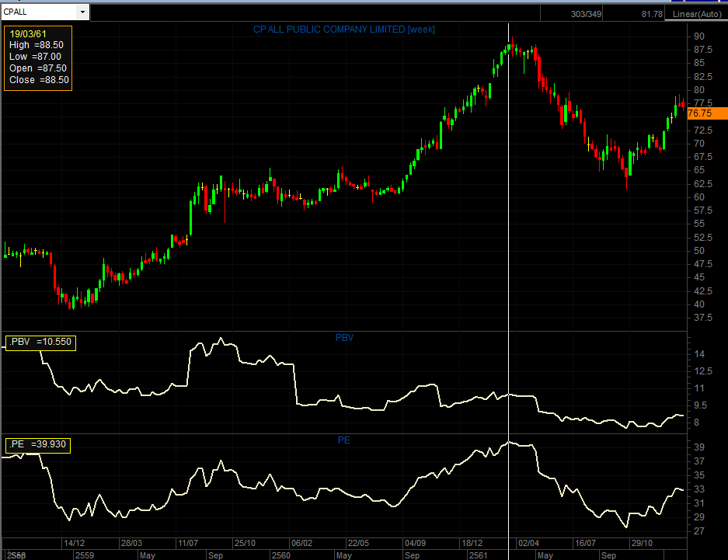Click the CP ALL PUBLIC COMPANY LIMITED title
This screenshot has height=560, width=728.
point(344,30)
